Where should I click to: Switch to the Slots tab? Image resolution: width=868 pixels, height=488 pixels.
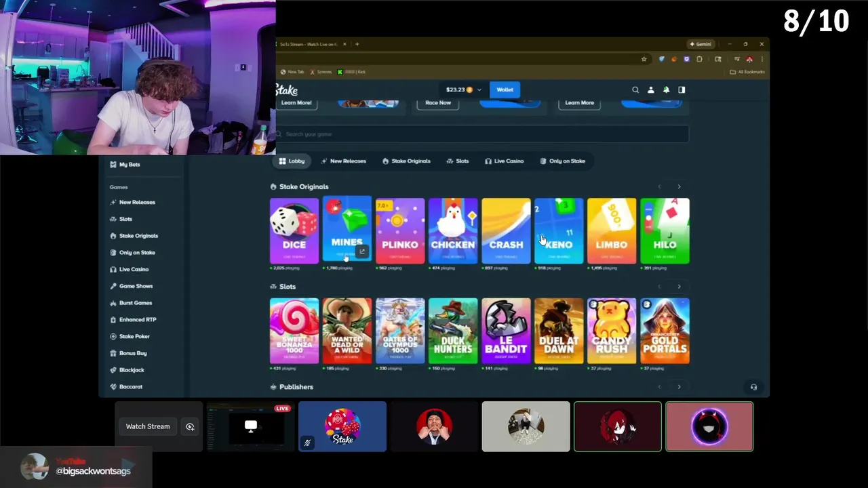tap(458, 161)
